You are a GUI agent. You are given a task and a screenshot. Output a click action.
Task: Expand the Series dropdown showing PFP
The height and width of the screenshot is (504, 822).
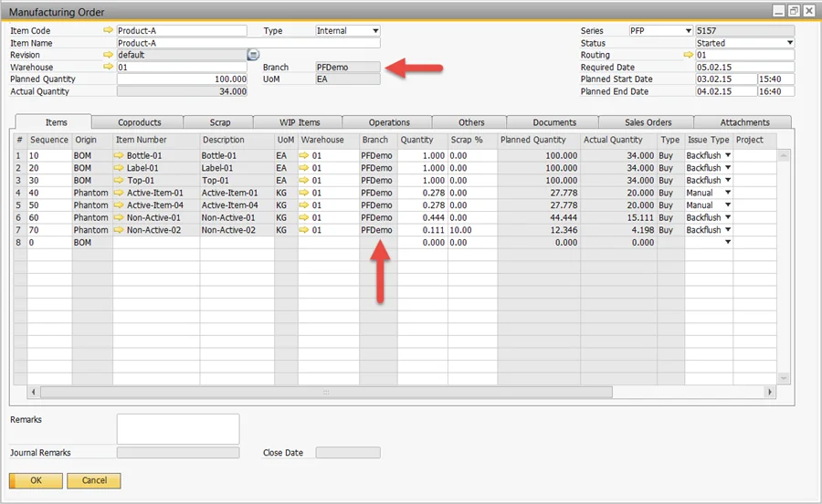(x=689, y=31)
